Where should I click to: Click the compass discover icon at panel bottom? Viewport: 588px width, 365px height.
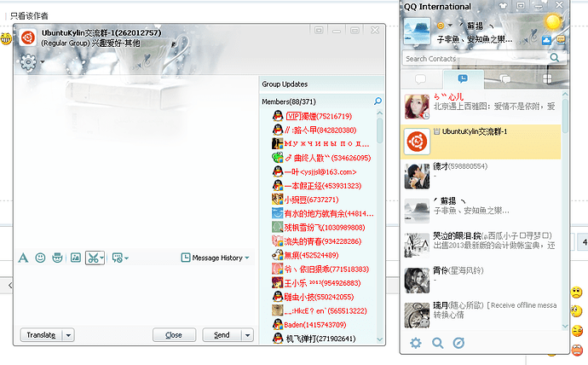pyautogui.click(x=458, y=343)
